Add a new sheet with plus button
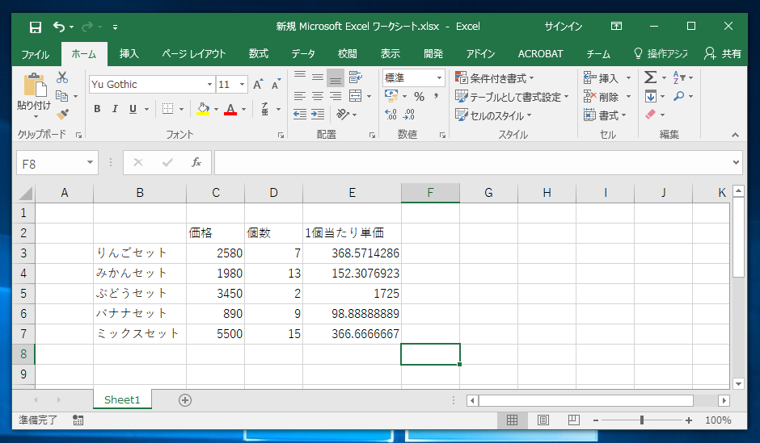760x443 pixels. coord(185,400)
